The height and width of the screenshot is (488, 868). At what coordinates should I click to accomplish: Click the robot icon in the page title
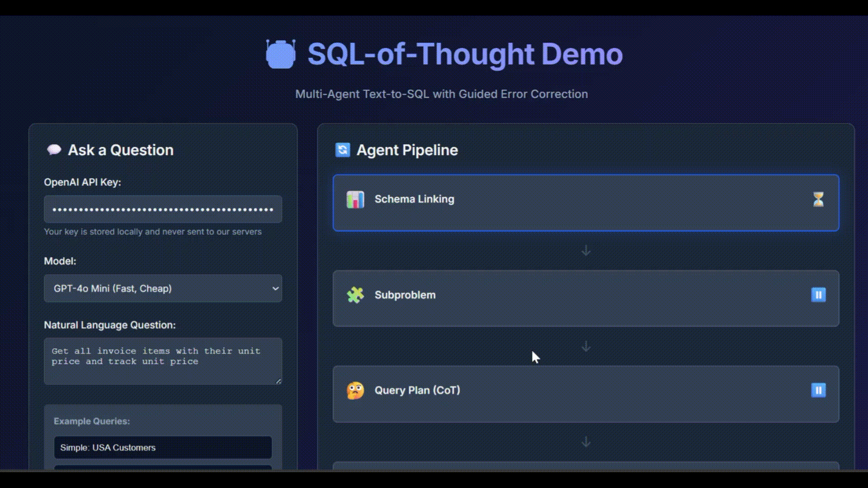click(280, 54)
